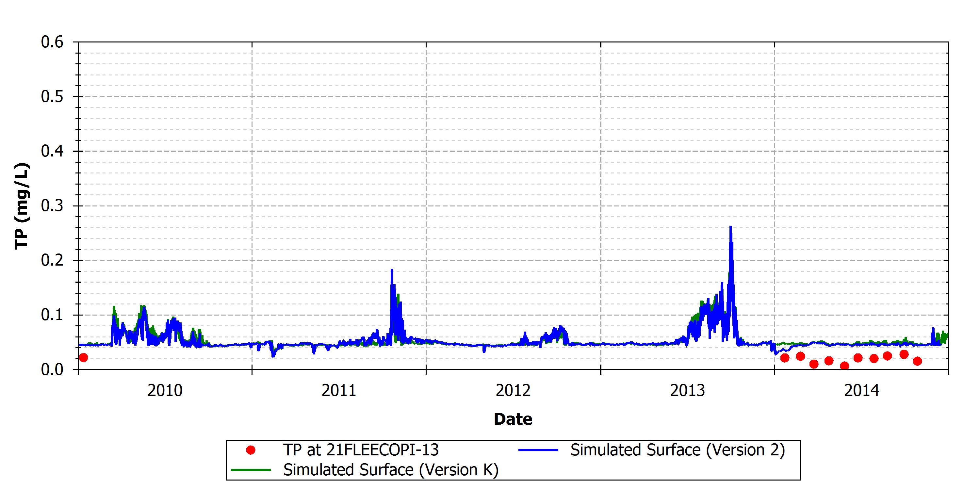Select the 'TP at 21FLEECOPI-13' legend label

361,450
